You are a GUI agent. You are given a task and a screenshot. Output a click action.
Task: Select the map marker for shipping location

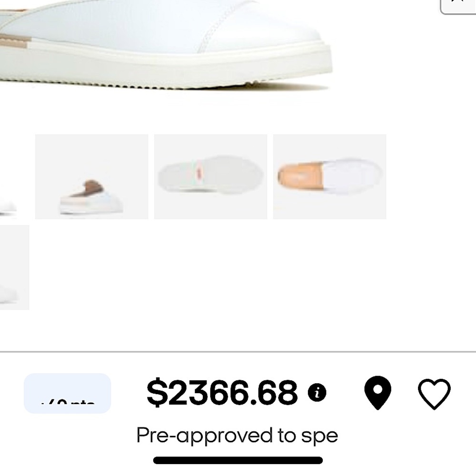click(378, 392)
